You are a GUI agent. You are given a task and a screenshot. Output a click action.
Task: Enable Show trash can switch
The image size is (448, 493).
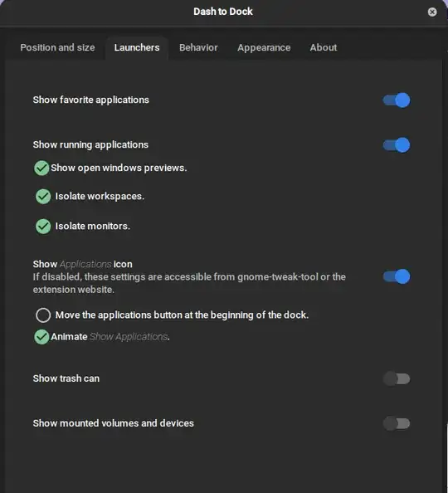coord(397,378)
